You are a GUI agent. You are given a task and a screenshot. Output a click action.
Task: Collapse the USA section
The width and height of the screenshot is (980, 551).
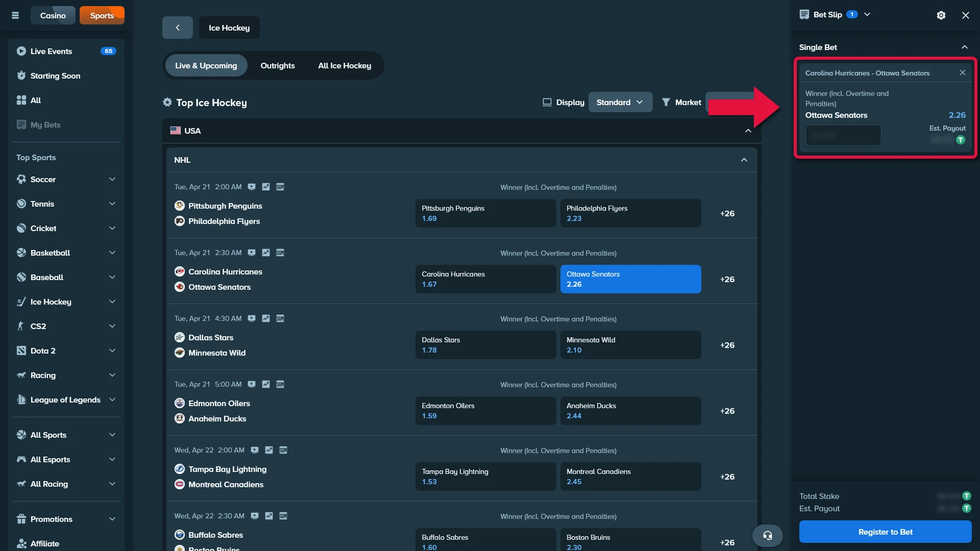pos(748,131)
